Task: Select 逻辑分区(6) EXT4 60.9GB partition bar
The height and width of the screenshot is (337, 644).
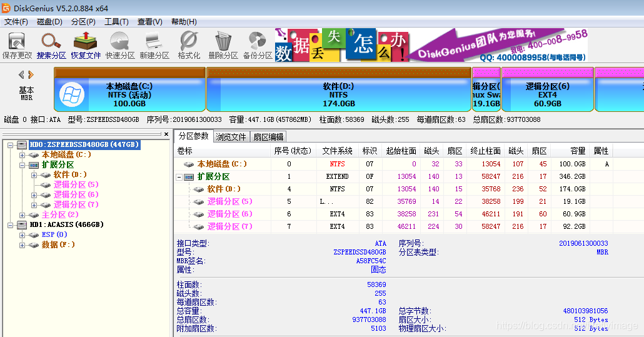Action: click(x=548, y=89)
